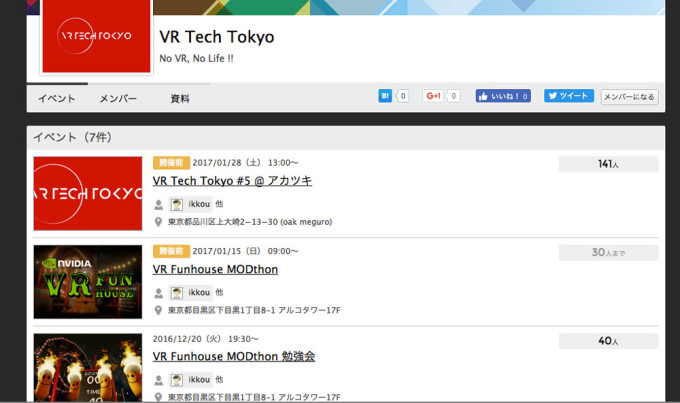Click the Google +1 button
Viewport: 680px width, 403px height.
[x=433, y=96]
